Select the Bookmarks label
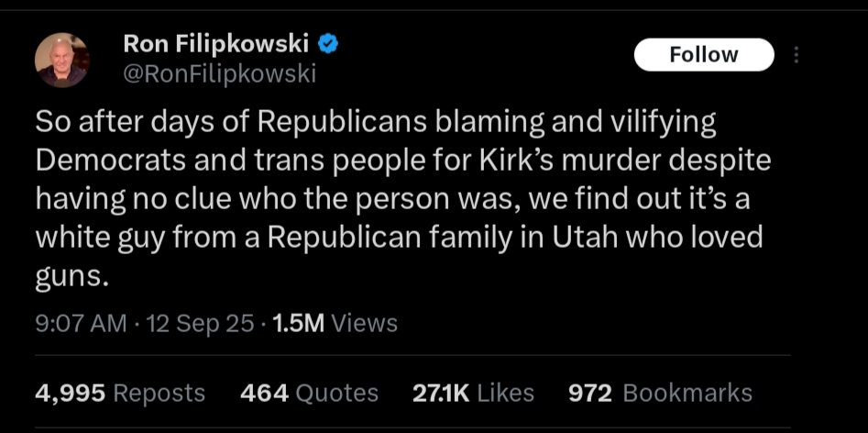868x433 pixels. (x=687, y=394)
